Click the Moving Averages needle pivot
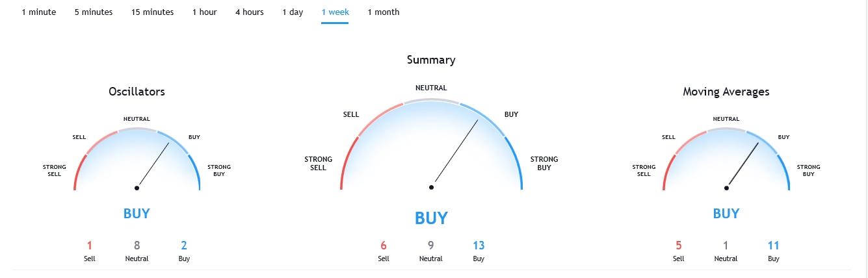This screenshot has height=278, width=868. [726, 188]
